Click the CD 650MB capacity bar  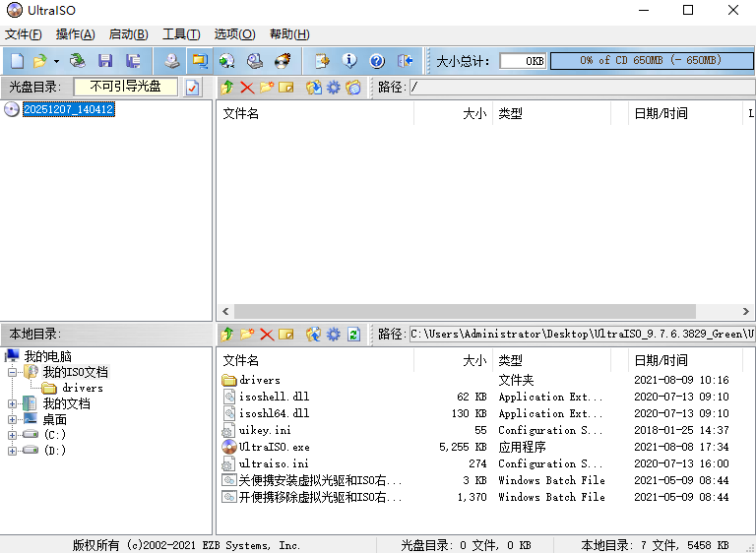coord(650,61)
